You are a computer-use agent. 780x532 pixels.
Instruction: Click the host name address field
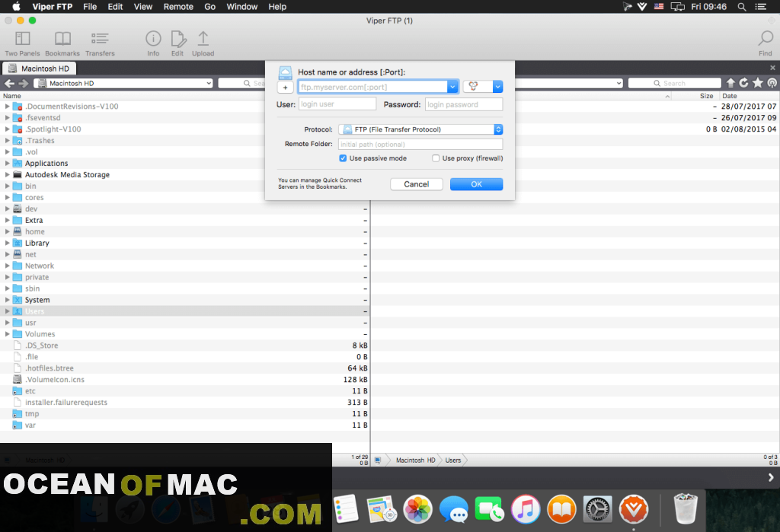[372, 87]
